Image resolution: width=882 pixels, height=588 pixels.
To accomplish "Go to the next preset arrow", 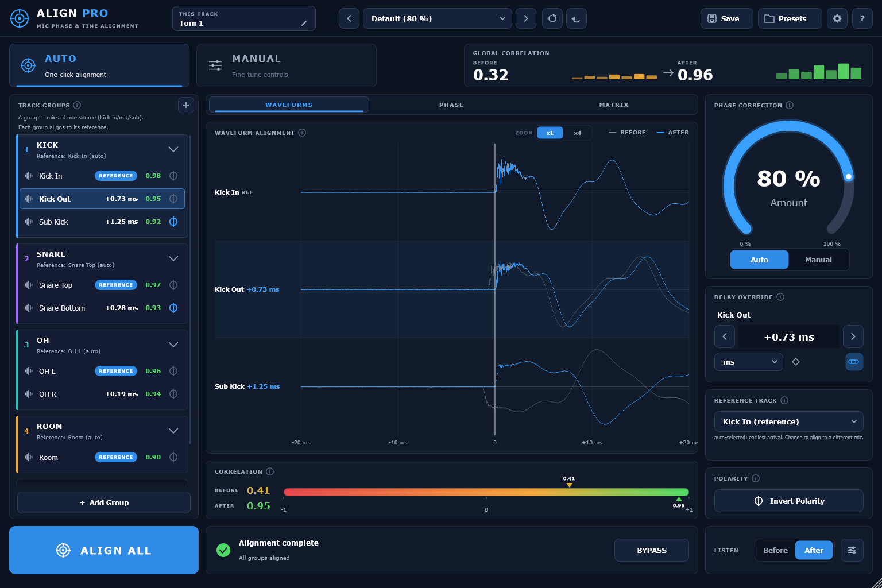I will coord(526,18).
